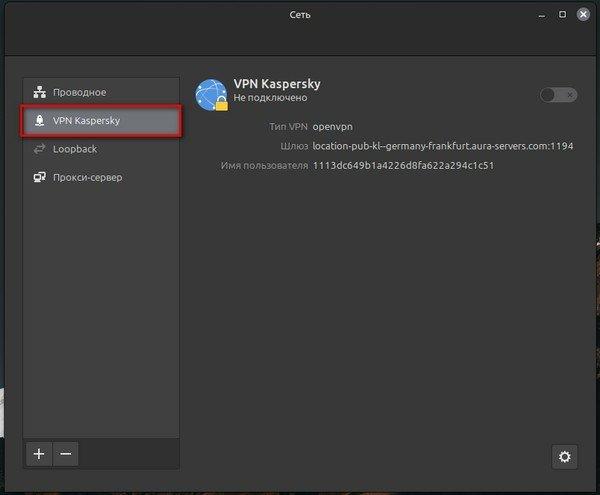Click the VPN globe with padlock icon
This screenshot has width=600, height=495.
pos(212,95)
